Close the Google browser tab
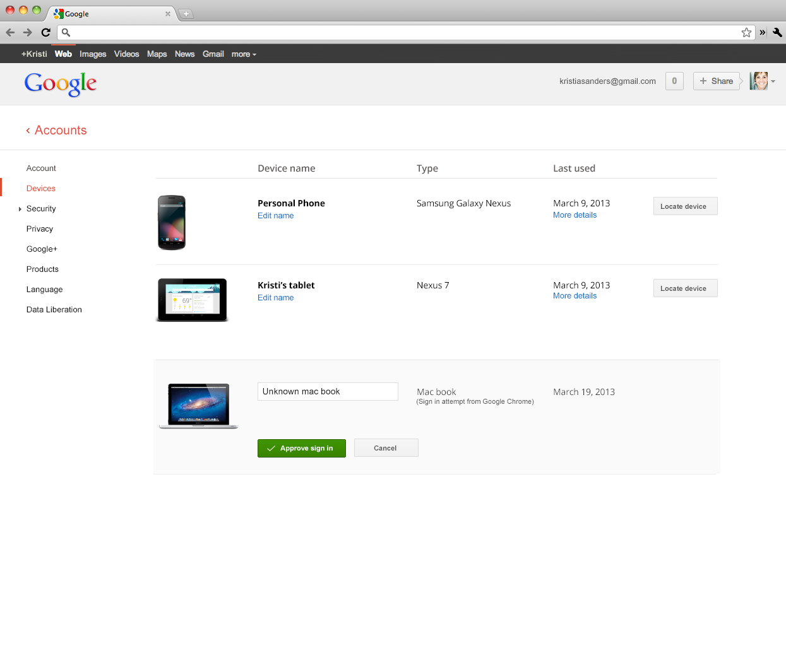Viewport: 786px width, 672px height. click(168, 14)
